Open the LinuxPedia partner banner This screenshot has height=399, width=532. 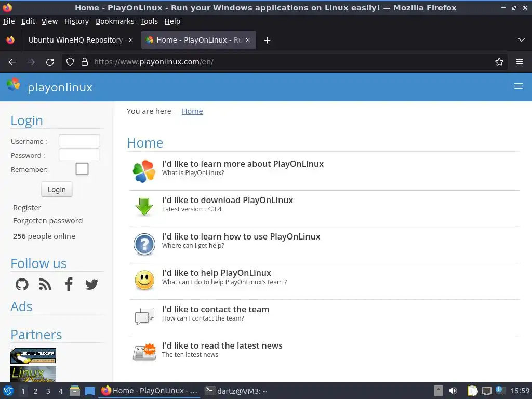[33, 374]
